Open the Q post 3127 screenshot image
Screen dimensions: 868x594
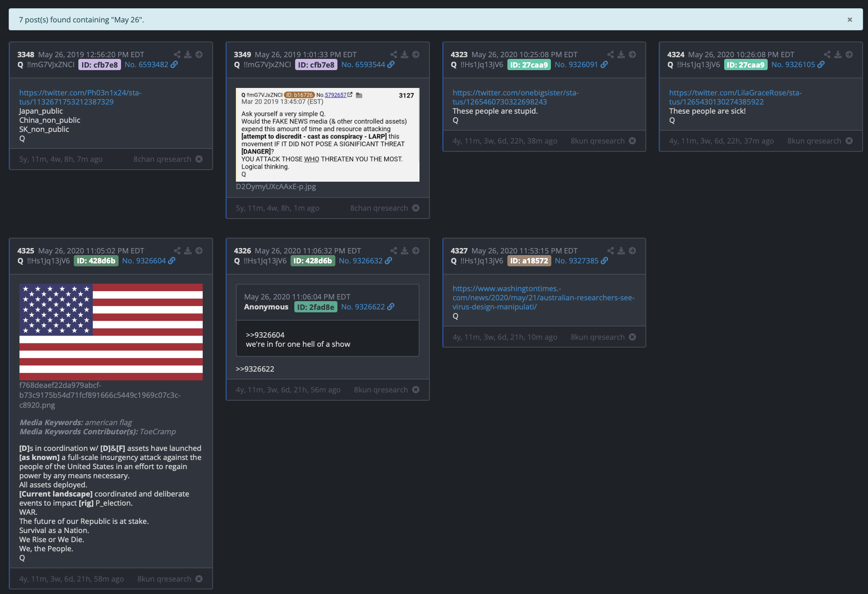click(327, 135)
